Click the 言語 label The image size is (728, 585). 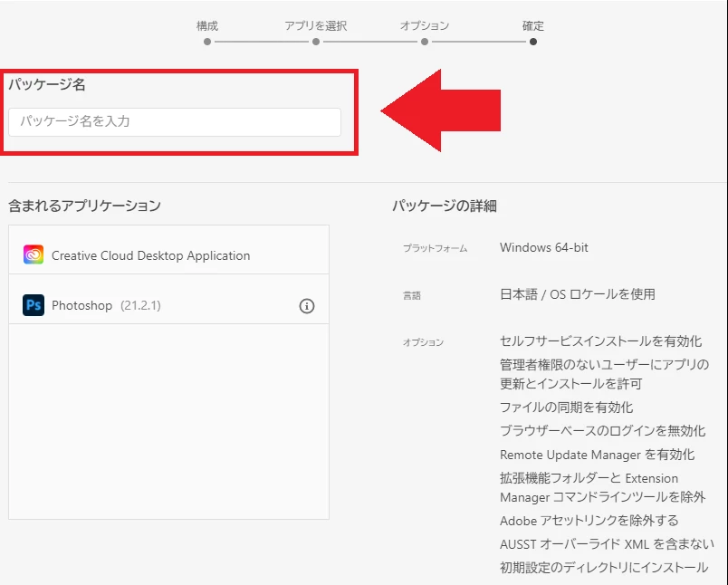[412, 295]
